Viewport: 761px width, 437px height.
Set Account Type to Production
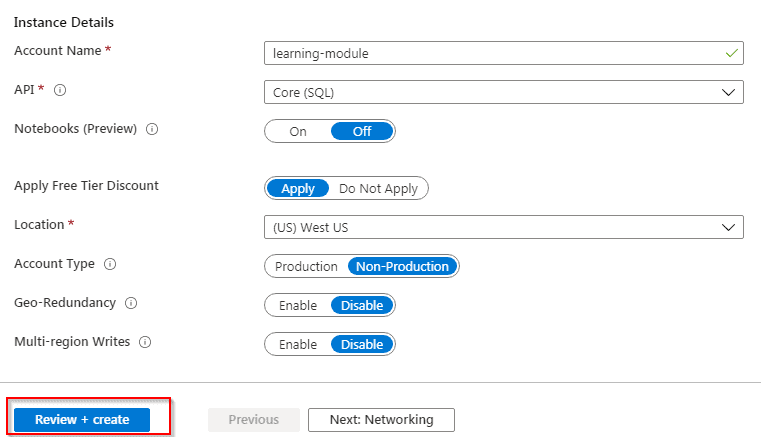click(x=306, y=266)
